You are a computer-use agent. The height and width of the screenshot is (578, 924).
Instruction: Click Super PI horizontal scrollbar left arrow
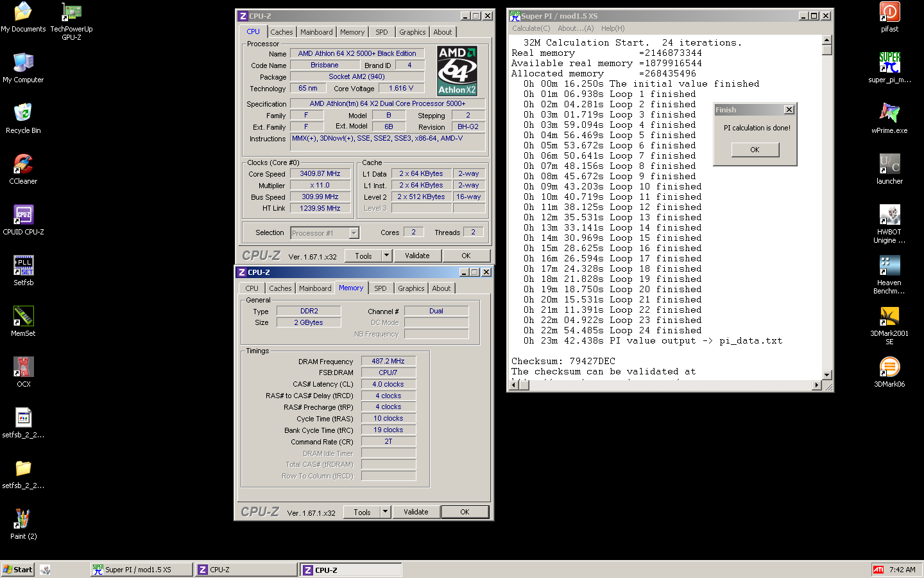click(x=513, y=385)
